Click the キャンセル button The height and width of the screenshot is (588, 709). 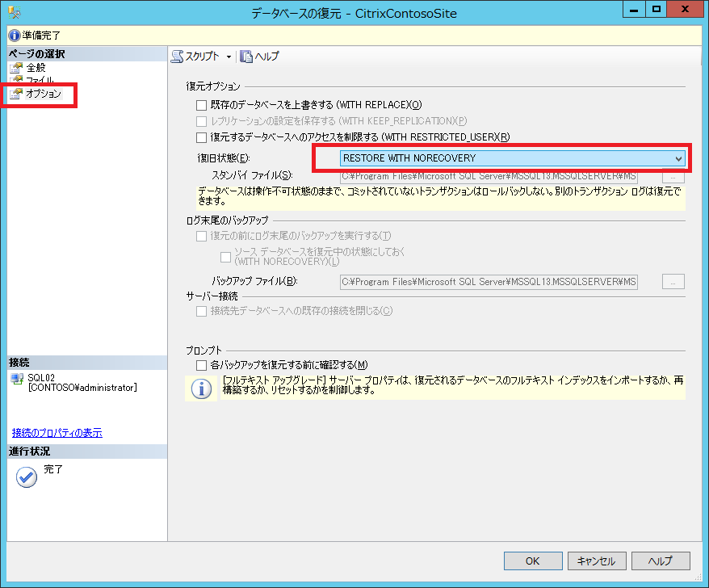click(597, 561)
